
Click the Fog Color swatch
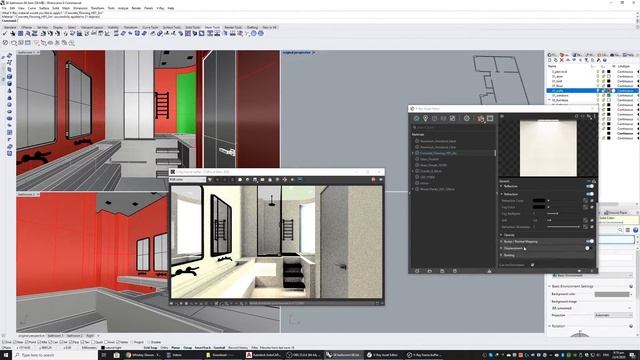[539, 207]
